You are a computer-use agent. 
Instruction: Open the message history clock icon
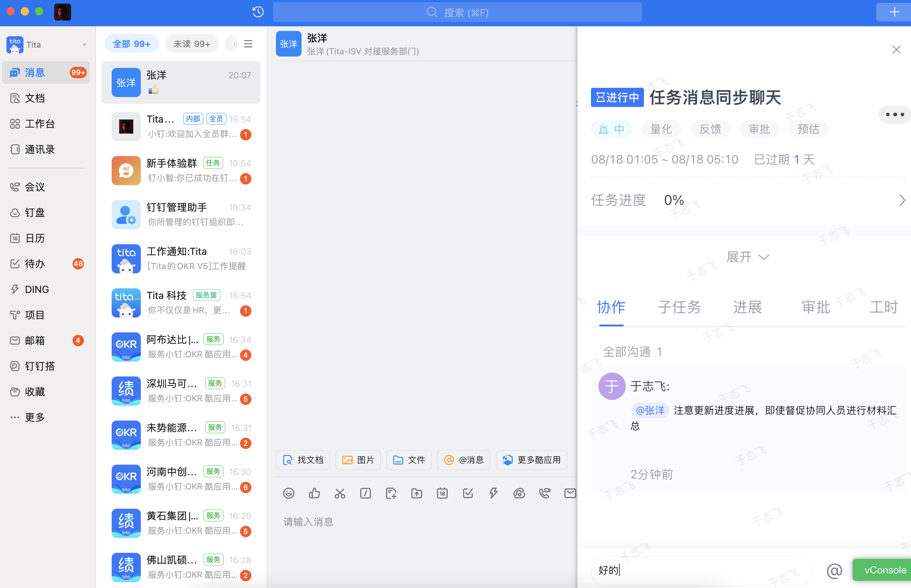coord(258,12)
